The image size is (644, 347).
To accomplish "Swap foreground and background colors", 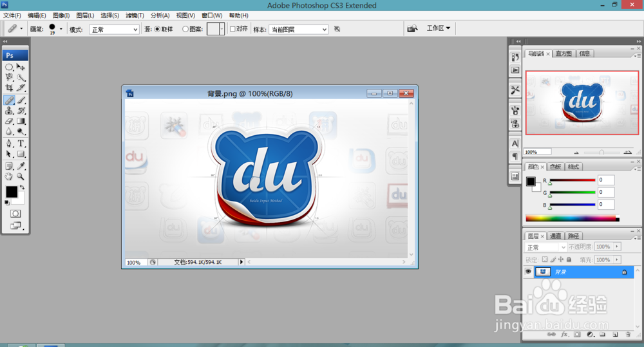I will point(22,187).
